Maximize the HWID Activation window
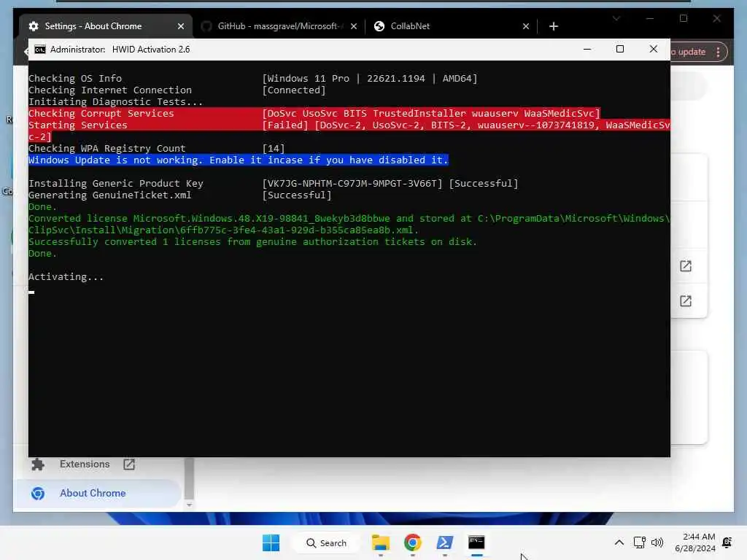 (x=620, y=49)
